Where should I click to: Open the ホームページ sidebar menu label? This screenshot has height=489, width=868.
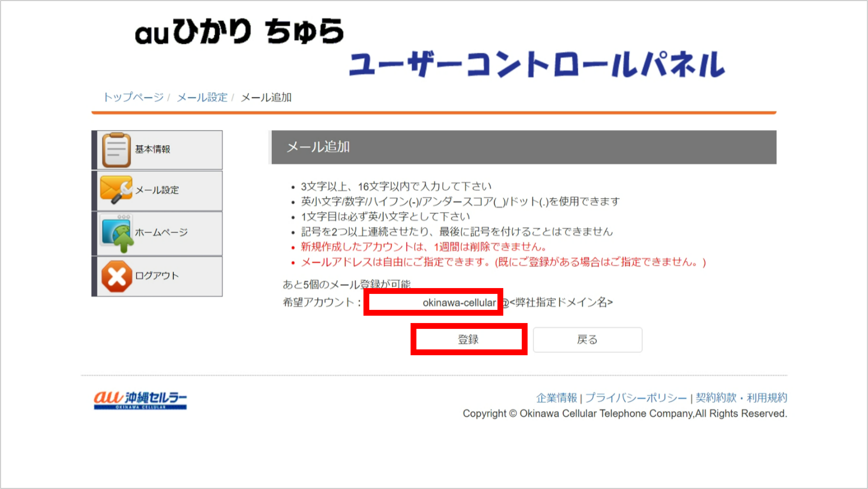click(161, 232)
